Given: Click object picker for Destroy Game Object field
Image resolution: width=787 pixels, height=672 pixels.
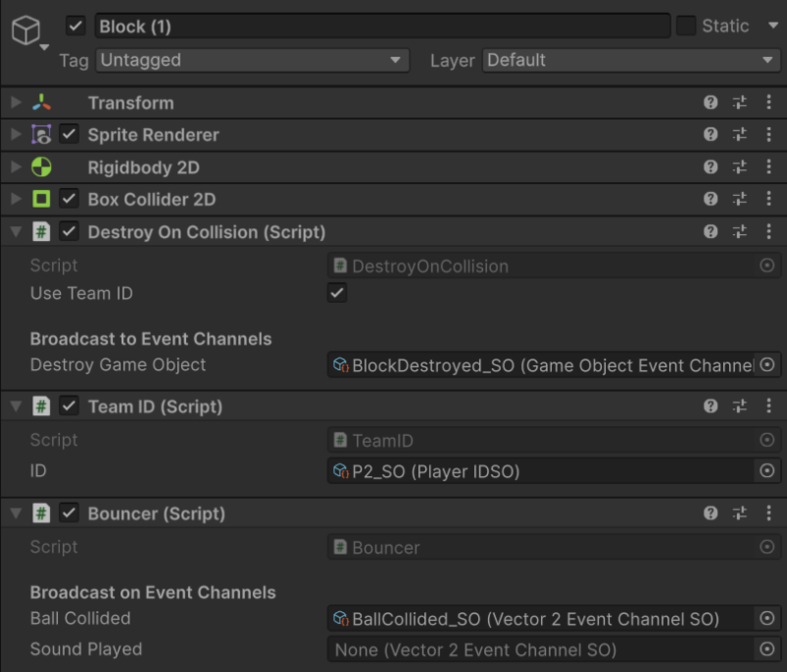Looking at the screenshot, I should [x=767, y=365].
